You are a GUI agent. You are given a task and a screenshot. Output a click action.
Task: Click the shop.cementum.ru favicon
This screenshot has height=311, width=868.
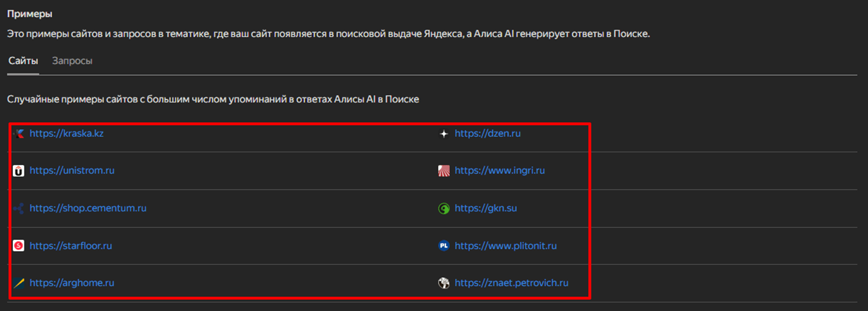pos(19,209)
